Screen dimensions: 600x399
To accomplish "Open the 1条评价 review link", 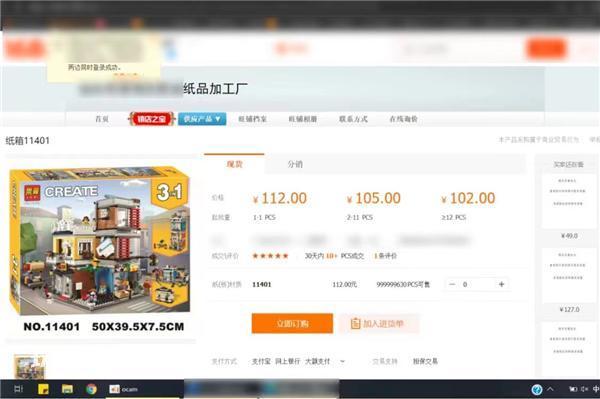I will [385, 256].
